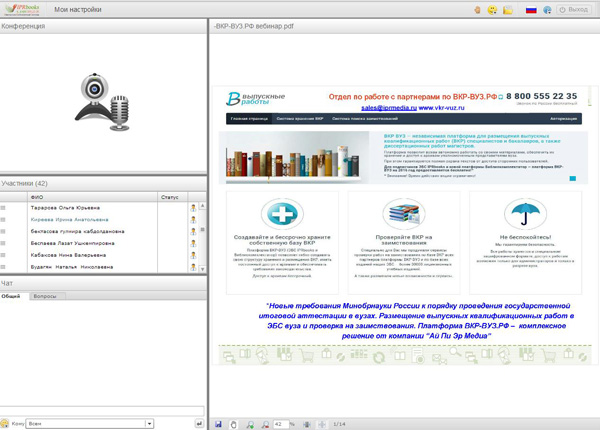Click user icon for Киреева Ирина Анатольевна

click(193, 220)
